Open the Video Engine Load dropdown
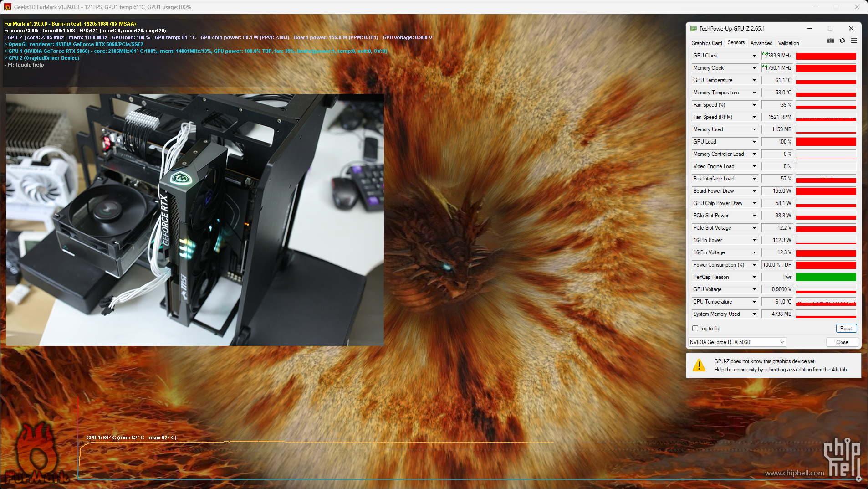Screen dimensions: 868x489 [754, 166]
